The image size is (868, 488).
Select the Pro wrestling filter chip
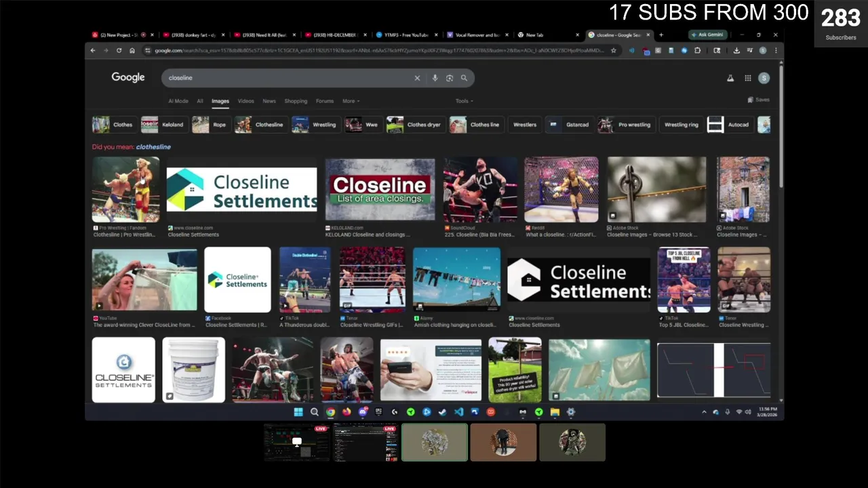click(x=625, y=125)
